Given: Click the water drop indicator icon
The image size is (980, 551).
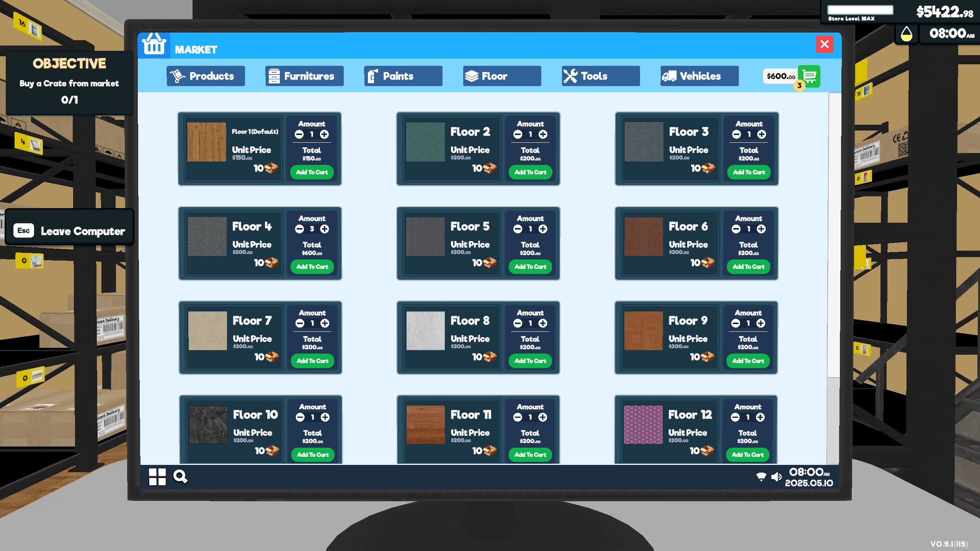Looking at the screenshot, I should (x=906, y=34).
